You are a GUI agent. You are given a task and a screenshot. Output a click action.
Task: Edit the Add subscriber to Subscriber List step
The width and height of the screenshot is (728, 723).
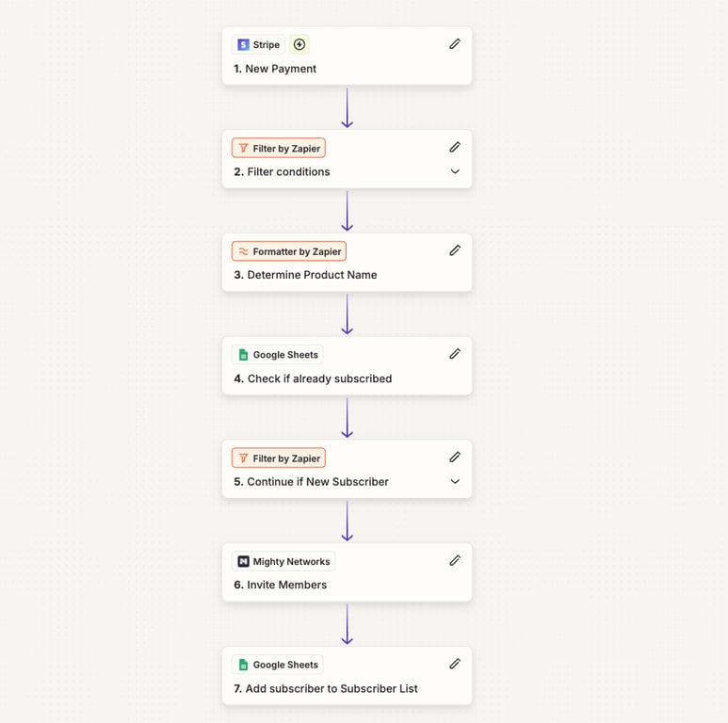[x=455, y=664]
